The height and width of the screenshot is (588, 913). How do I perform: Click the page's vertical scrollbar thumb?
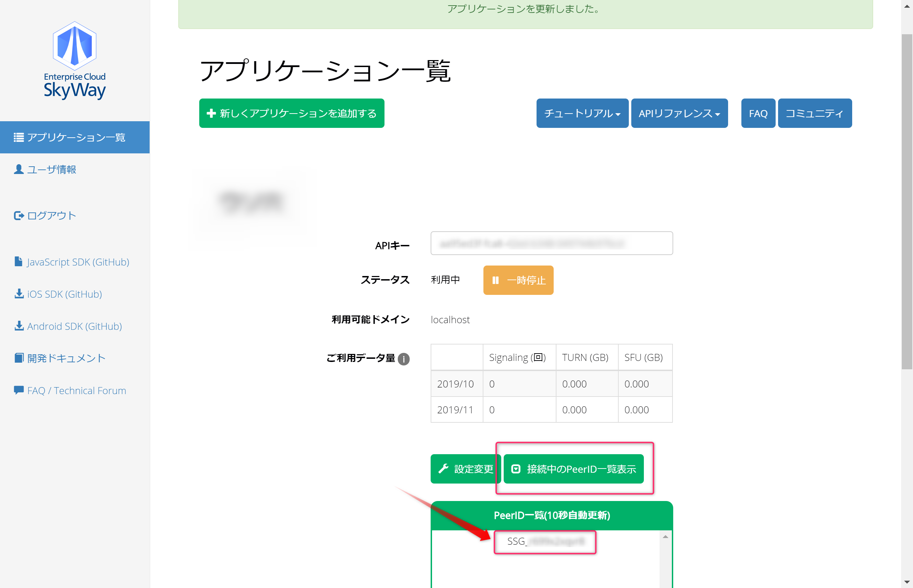click(906, 202)
